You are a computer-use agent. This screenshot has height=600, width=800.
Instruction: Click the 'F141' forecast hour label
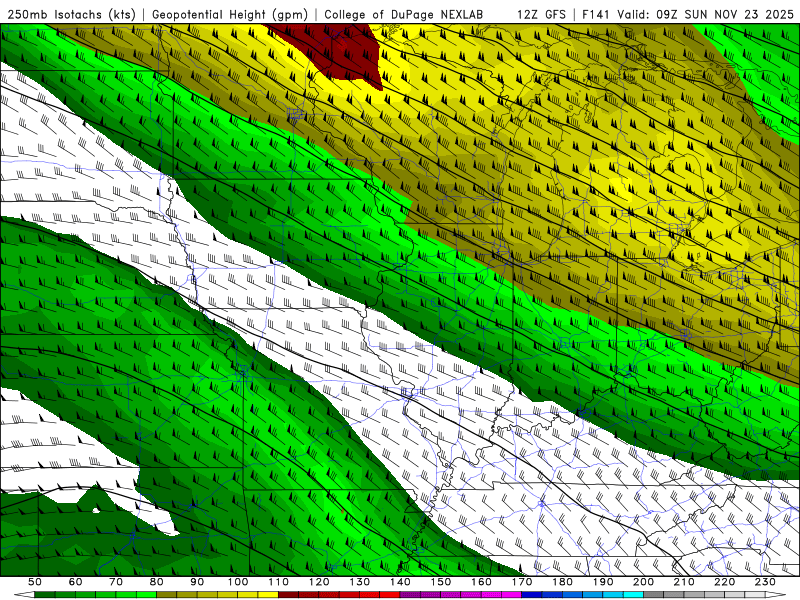point(596,14)
